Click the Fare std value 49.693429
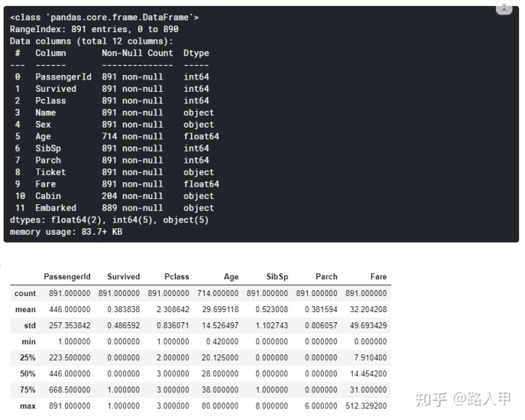Screen dimensions: 525x420 click(368, 325)
